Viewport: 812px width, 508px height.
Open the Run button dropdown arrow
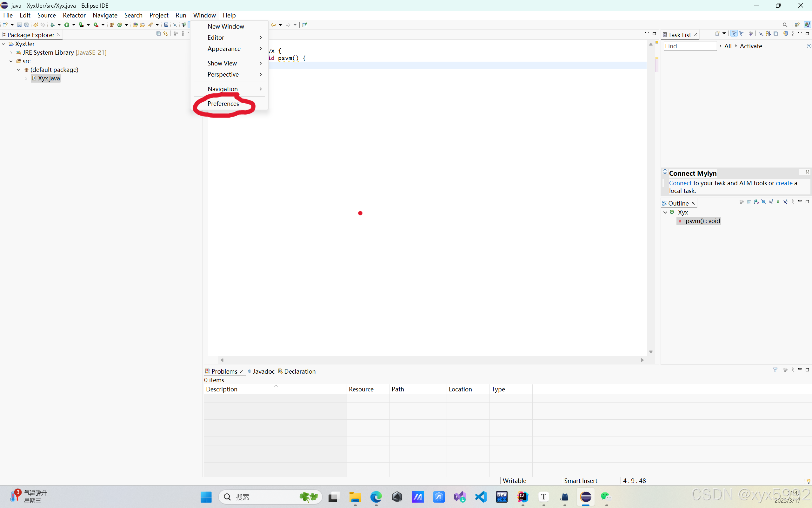pos(74,25)
